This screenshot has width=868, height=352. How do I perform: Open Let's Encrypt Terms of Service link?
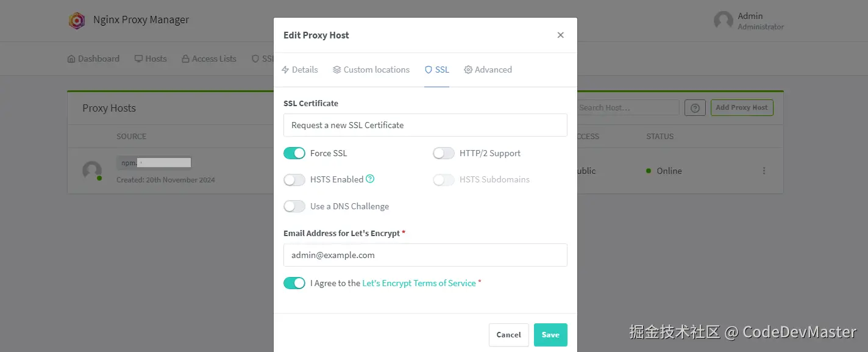click(419, 283)
